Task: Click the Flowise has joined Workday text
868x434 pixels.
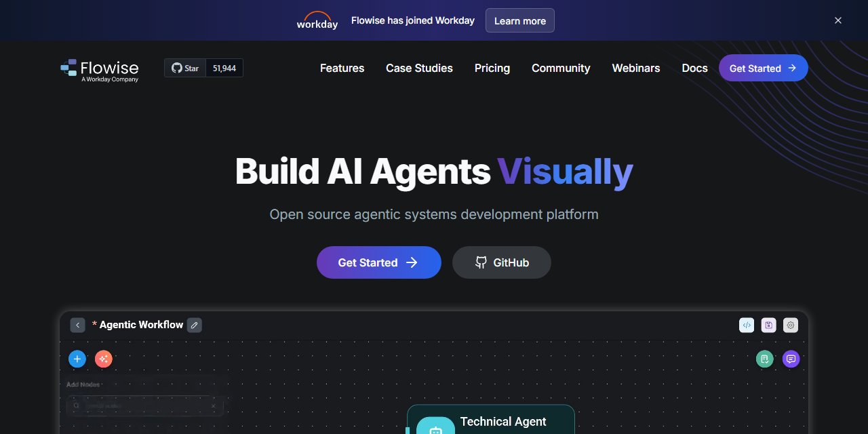Action: [413, 20]
